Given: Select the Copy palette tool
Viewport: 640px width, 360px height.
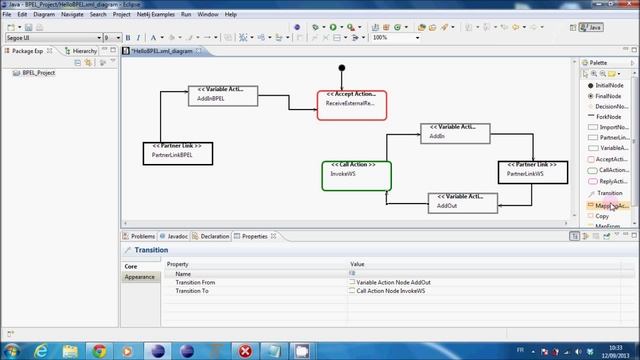Looking at the screenshot, I should (x=598, y=216).
